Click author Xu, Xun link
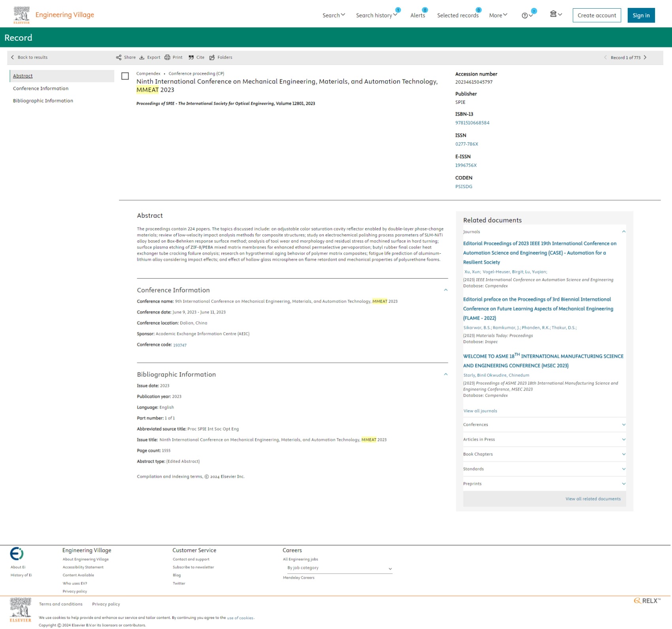Screen dimensions: 672x629 point(472,272)
